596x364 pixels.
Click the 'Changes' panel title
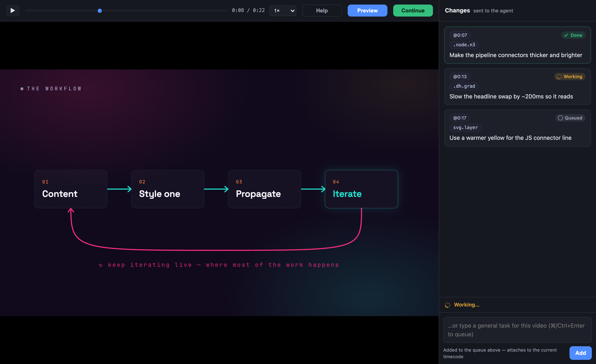click(x=457, y=10)
